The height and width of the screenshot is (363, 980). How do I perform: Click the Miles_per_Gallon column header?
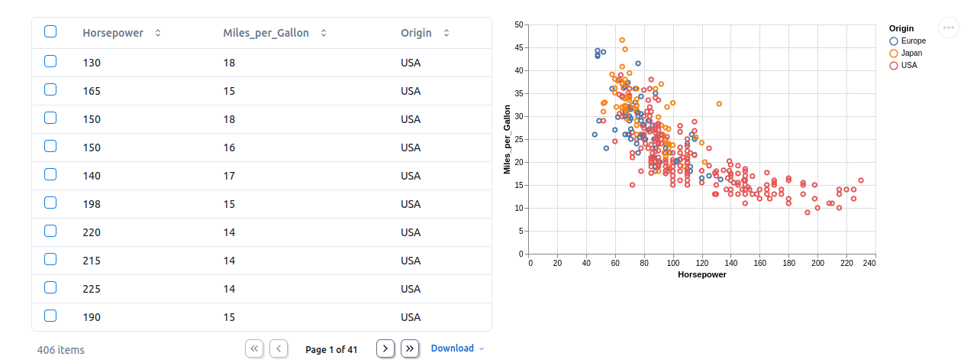click(x=266, y=33)
